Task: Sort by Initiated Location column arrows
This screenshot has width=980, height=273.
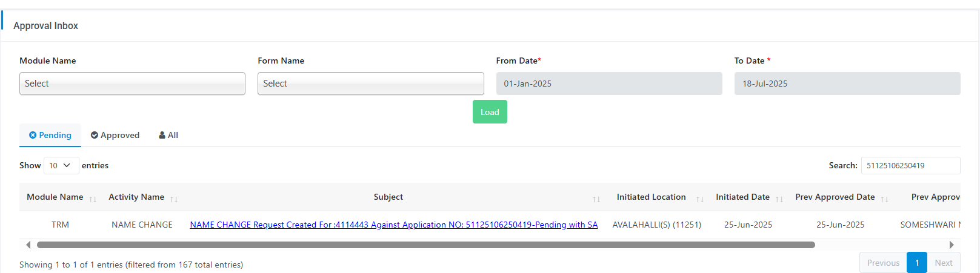Action: coord(700,199)
